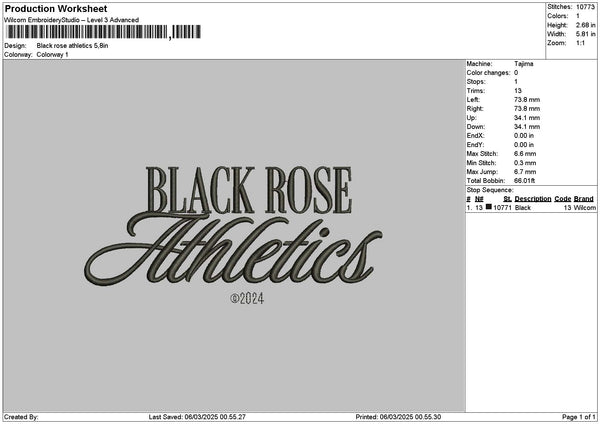Click the 'Black' description in stop row
This screenshot has width=600, height=424.
523,208
